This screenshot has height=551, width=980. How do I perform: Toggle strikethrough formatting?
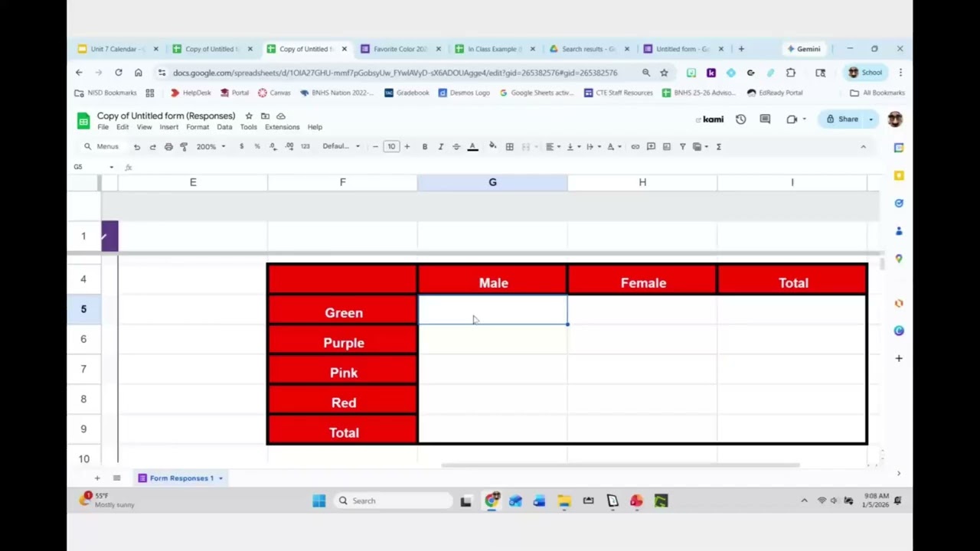pos(456,146)
